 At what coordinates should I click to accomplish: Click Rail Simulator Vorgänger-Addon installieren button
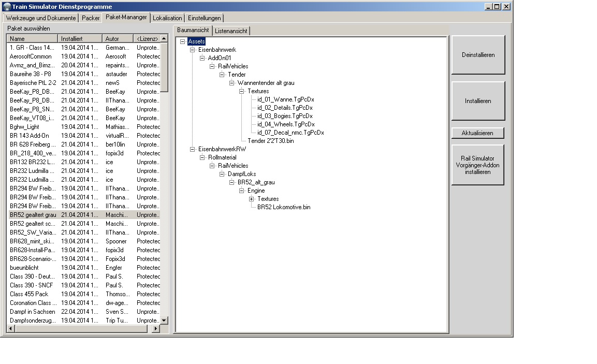pos(477,165)
